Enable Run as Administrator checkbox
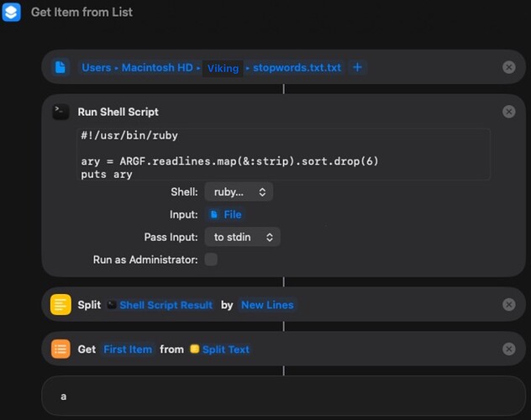531x420 pixels. coord(211,260)
